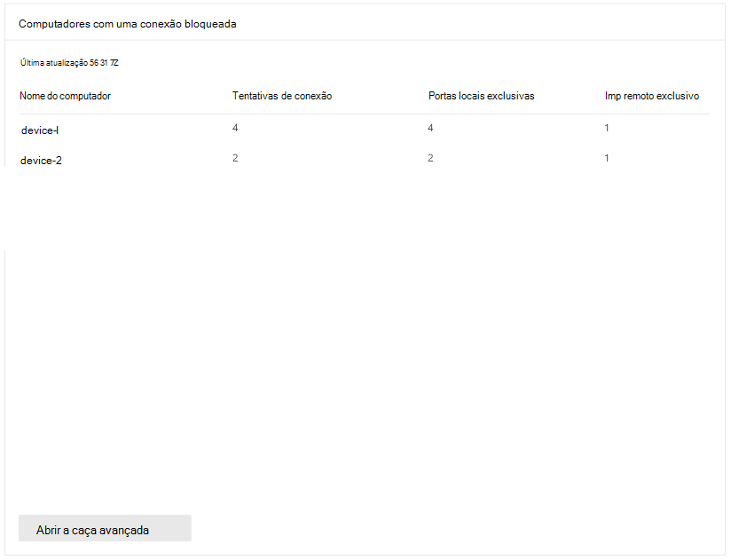Click remote value 1 in device-2 row

click(x=607, y=158)
